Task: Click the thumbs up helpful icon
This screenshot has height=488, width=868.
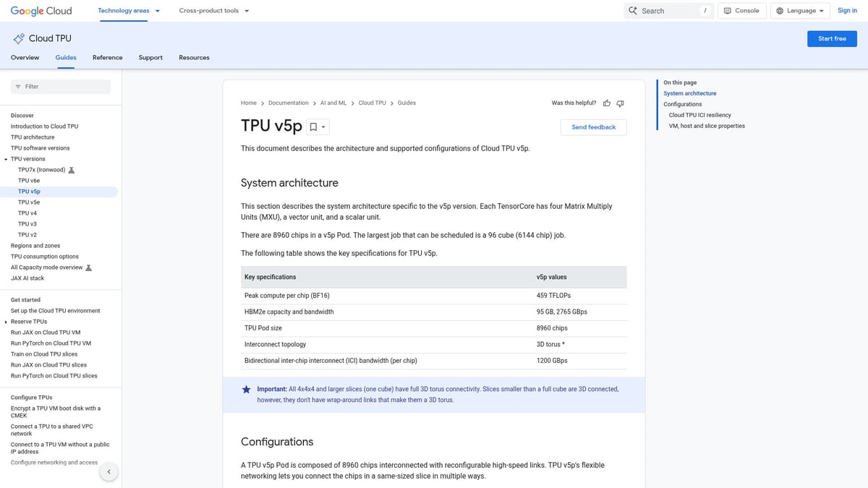Action: 607,103
